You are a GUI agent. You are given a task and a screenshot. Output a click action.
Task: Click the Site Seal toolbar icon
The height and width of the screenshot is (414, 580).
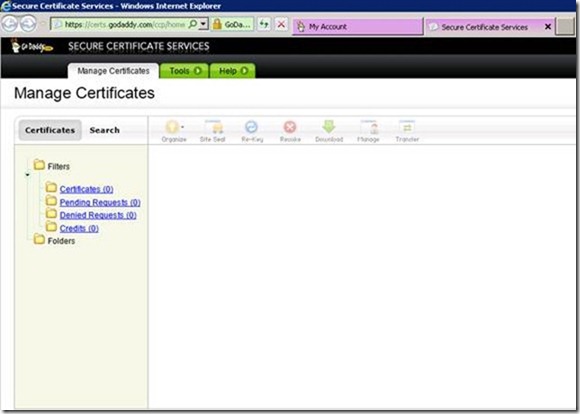[213, 127]
